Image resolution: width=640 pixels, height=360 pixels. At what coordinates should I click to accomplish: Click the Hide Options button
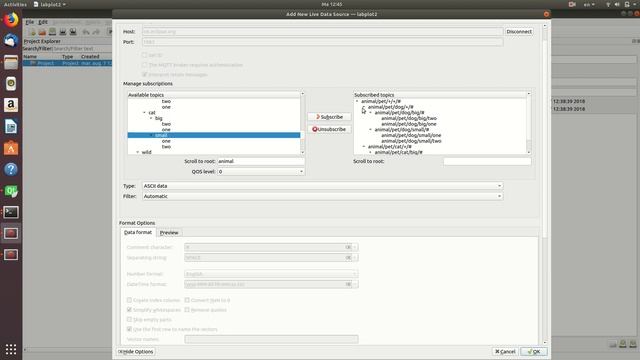[136, 351]
